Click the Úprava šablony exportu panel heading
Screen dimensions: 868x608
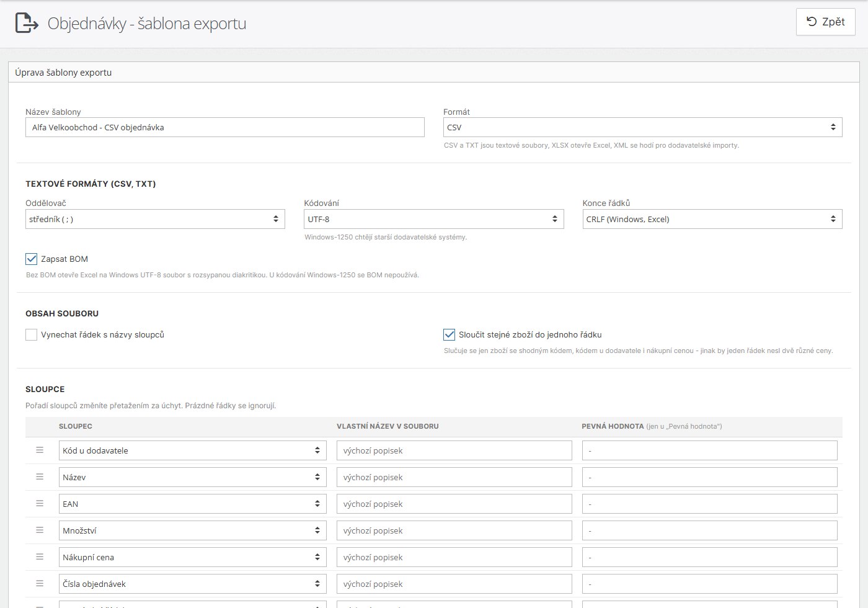pos(63,73)
